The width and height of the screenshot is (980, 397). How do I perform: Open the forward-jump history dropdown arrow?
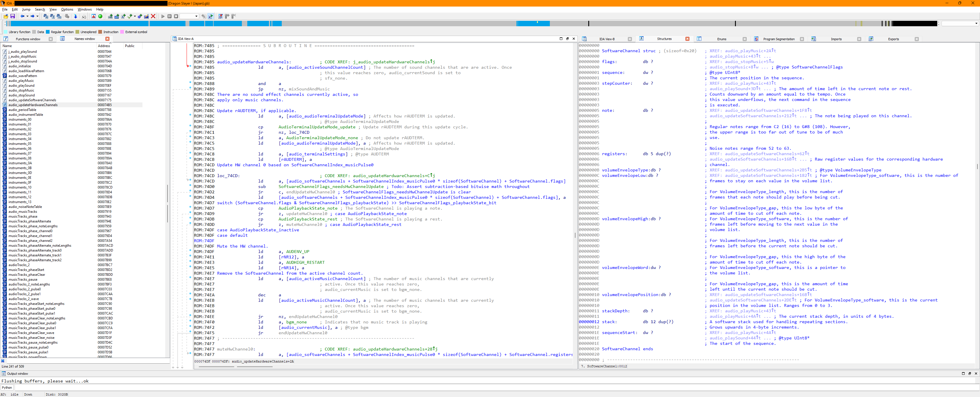(37, 16)
